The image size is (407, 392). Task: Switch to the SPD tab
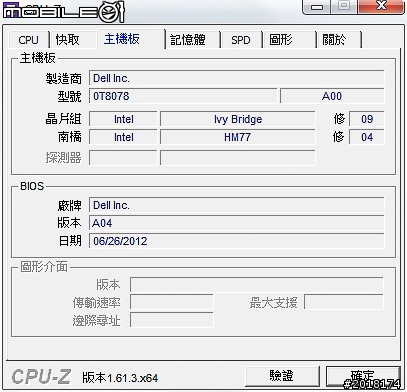pos(241,40)
